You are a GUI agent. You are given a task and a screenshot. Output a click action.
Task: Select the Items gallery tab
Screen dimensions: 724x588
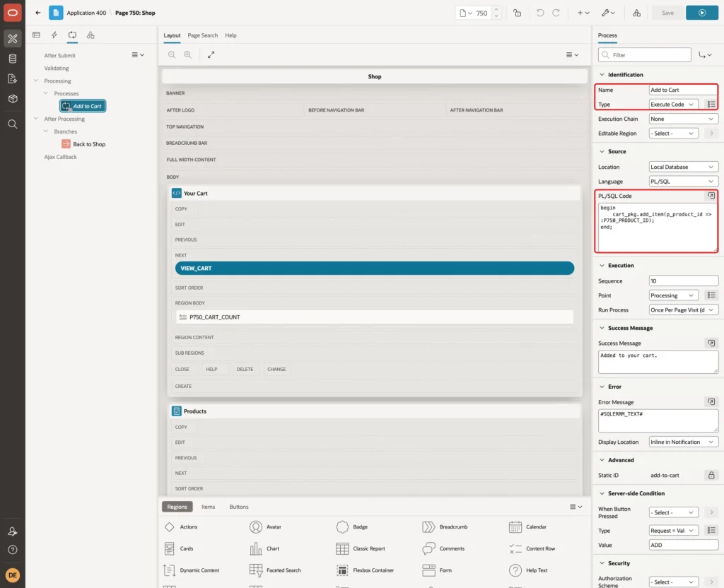[209, 507]
